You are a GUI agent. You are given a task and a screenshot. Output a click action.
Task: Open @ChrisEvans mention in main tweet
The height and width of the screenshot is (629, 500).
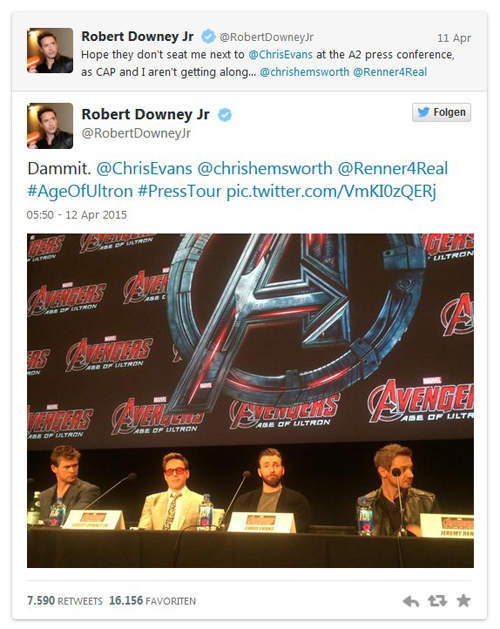(x=144, y=168)
